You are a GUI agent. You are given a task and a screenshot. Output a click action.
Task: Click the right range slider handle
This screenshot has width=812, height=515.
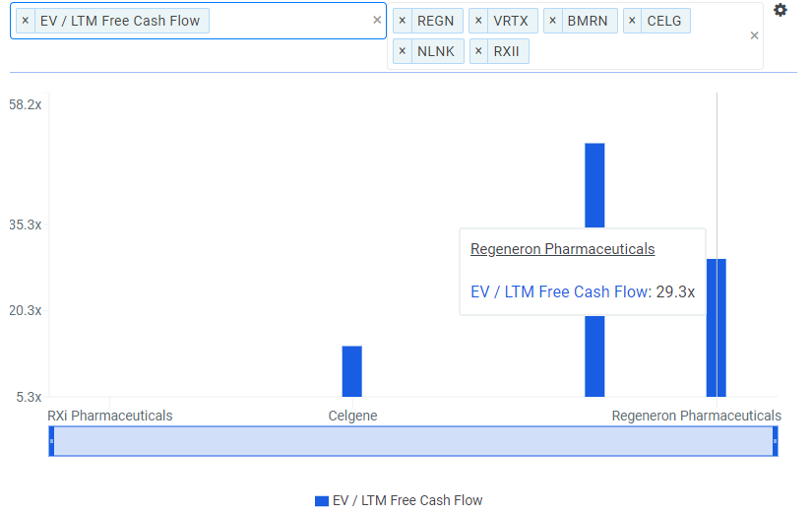click(775, 441)
